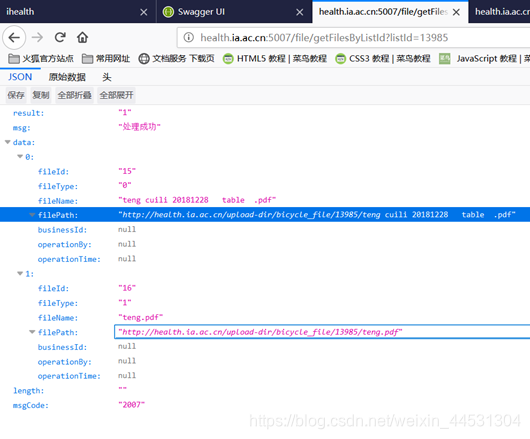
Task: Click the 全部折叠 collapse all button
Action: click(x=74, y=95)
